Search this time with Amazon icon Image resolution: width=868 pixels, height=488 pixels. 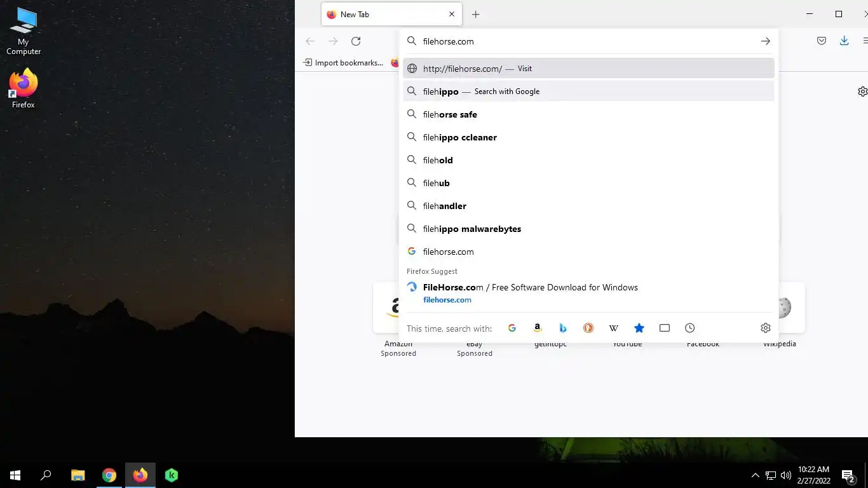538,328
